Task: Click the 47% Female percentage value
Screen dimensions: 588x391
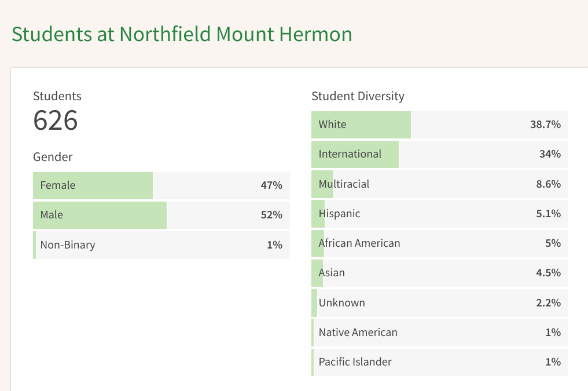Action: coord(271,185)
